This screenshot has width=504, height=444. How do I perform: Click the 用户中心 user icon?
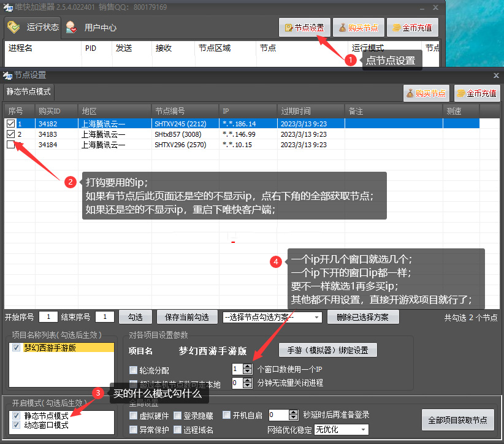(x=71, y=28)
